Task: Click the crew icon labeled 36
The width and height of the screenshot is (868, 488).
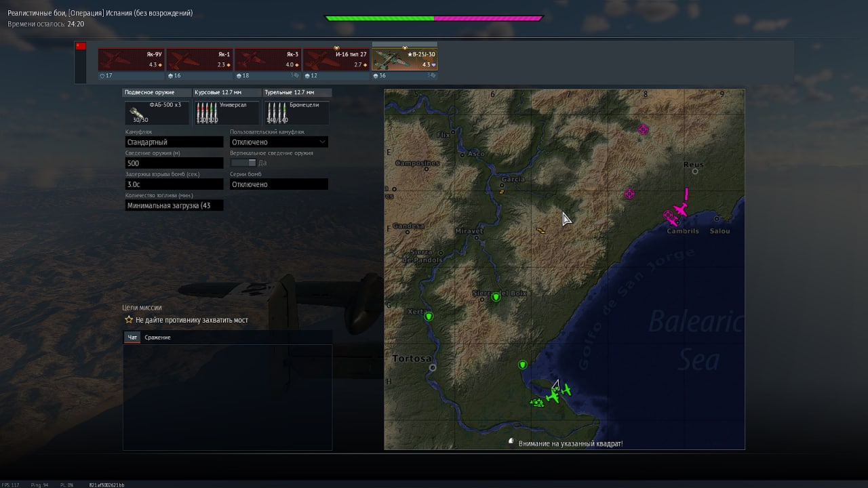Action: (376, 76)
